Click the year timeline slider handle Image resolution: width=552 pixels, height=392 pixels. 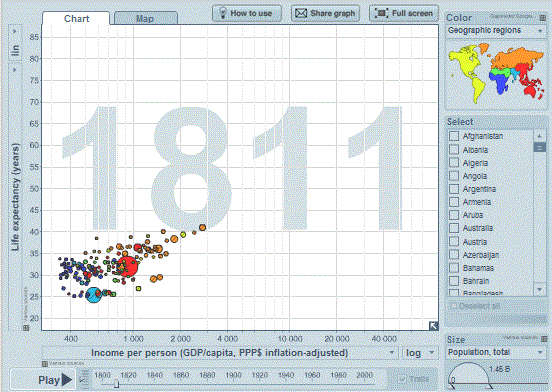click(x=117, y=384)
